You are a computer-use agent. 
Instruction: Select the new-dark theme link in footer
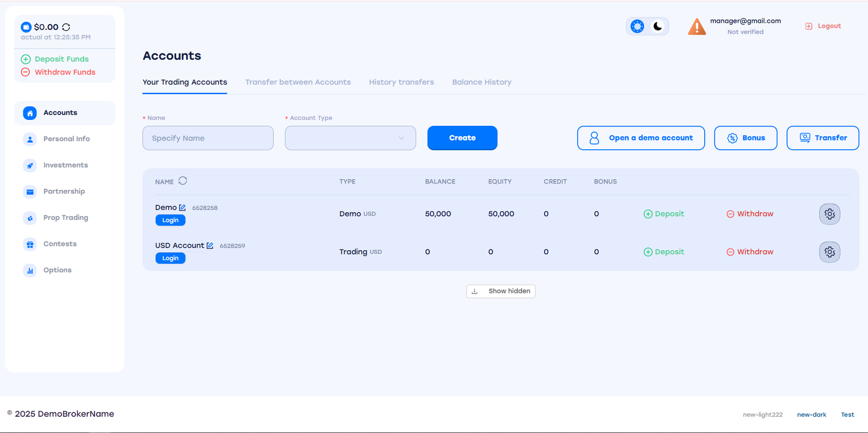click(812, 415)
